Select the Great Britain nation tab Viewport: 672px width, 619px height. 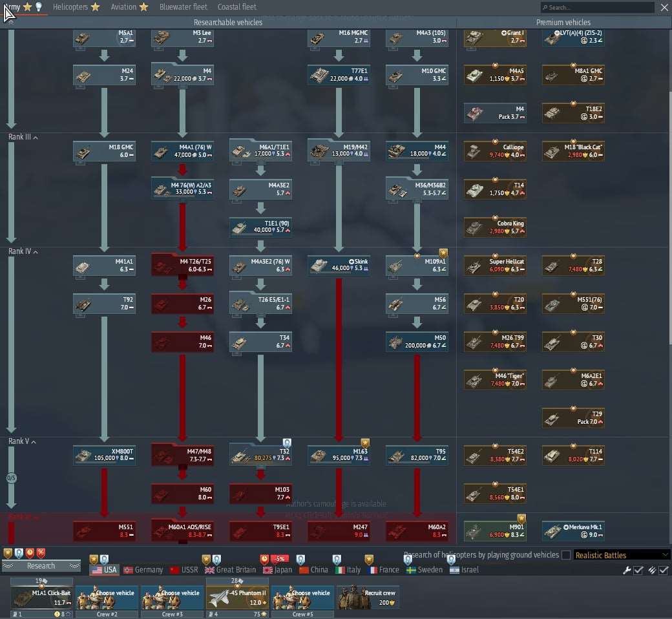click(230, 570)
